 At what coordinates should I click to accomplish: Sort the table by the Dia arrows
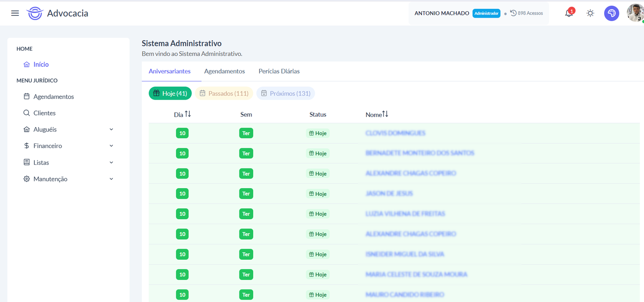pos(188,114)
